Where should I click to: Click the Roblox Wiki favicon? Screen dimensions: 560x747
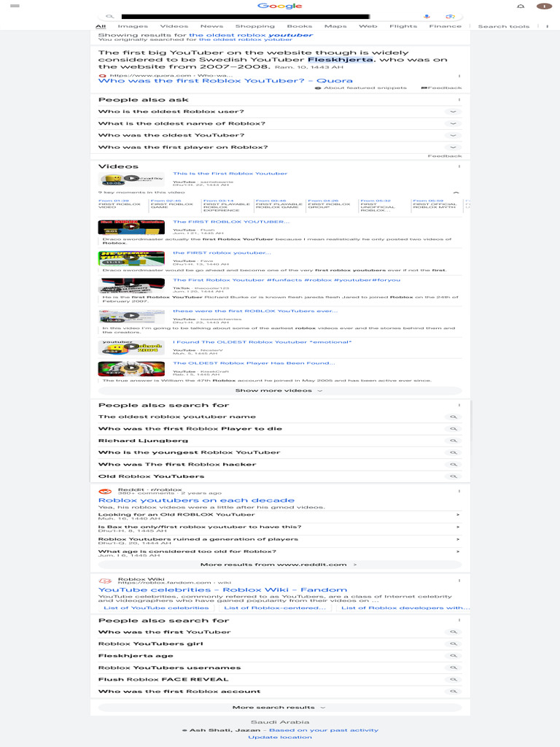(x=105, y=581)
